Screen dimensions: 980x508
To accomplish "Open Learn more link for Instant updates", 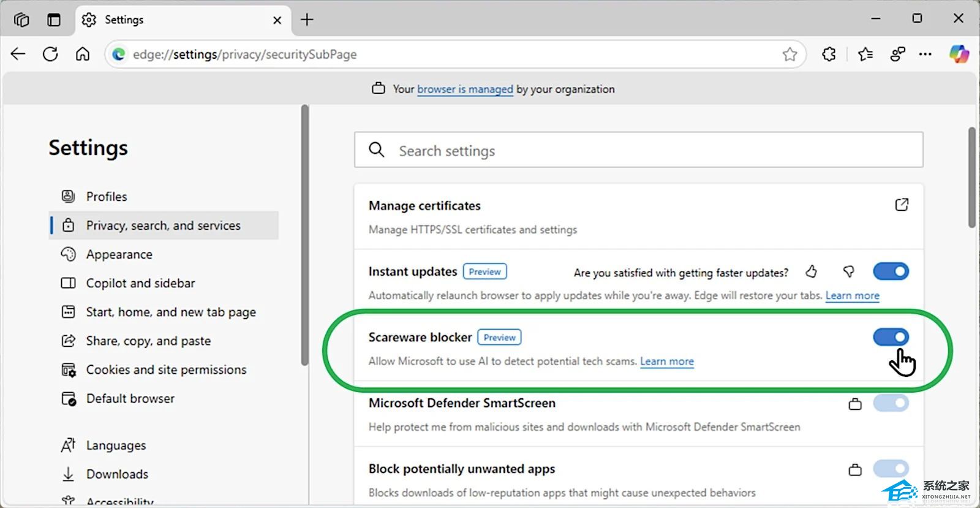I will (852, 295).
